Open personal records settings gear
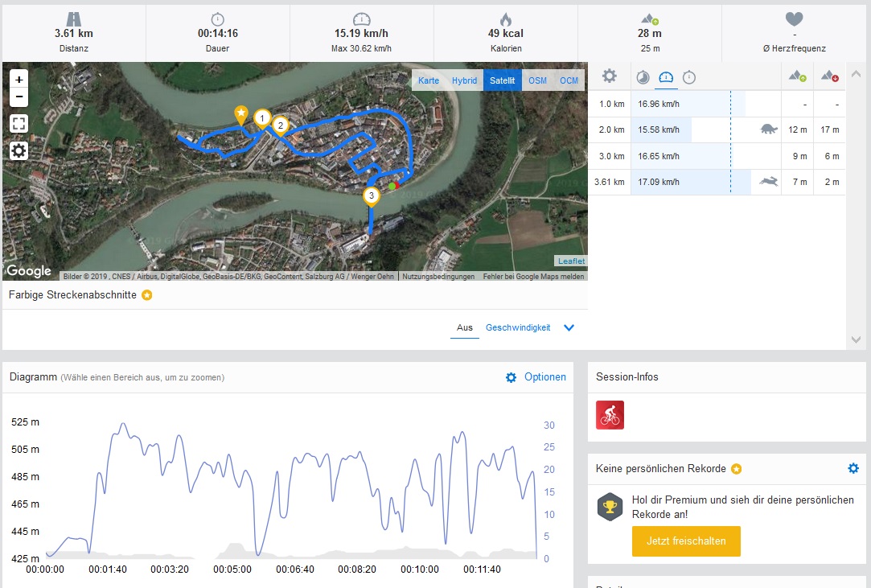 click(x=853, y=468)
